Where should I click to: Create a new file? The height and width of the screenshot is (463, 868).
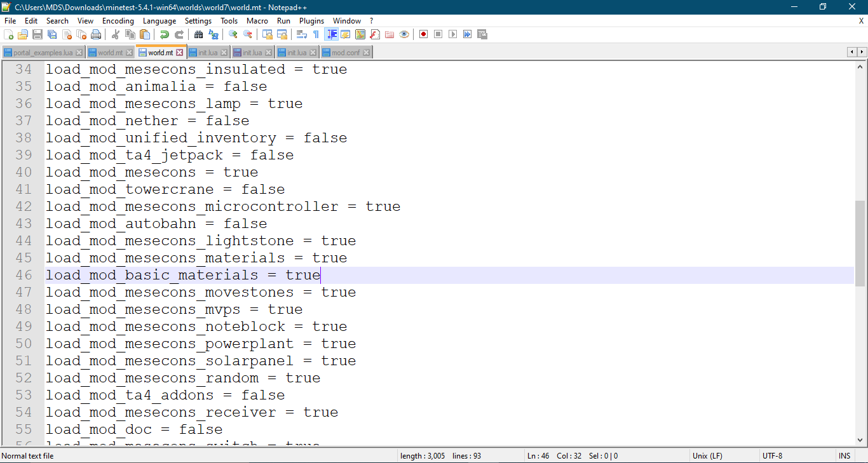(x=8, y=34)
